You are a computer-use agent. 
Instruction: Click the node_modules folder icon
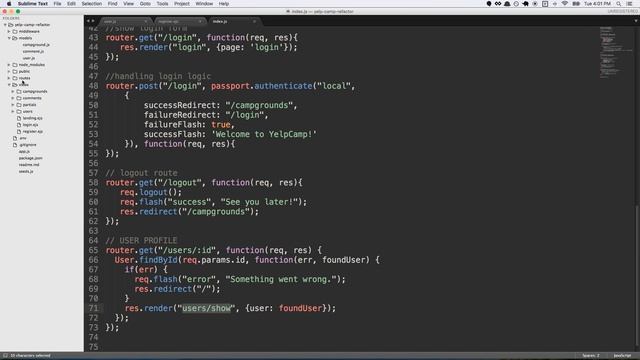point(15,65)
